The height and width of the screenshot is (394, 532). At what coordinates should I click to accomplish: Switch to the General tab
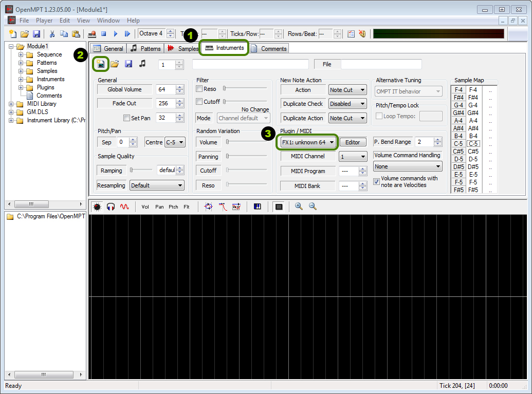(108, 48)
